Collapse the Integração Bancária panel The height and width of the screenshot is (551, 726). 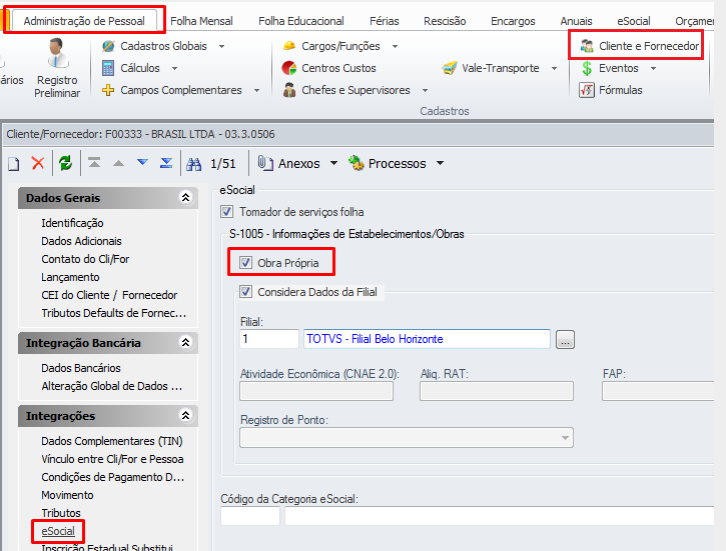pos(186,343)
